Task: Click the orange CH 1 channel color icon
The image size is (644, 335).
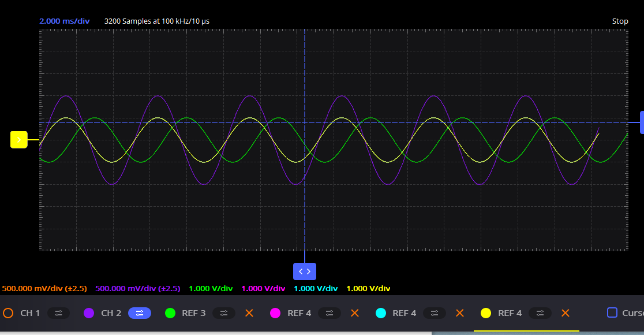Action: [9, 313]
